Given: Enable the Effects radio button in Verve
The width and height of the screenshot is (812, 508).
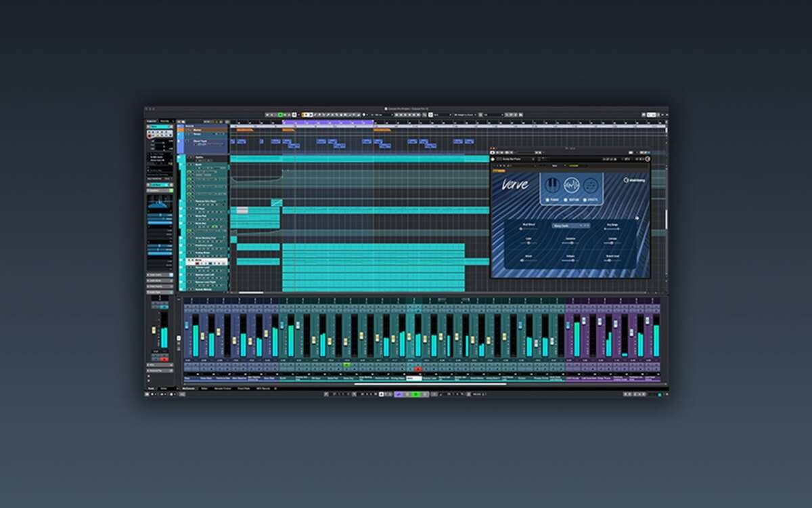Looking at the screenshot, I should click(x=585, y=200).
